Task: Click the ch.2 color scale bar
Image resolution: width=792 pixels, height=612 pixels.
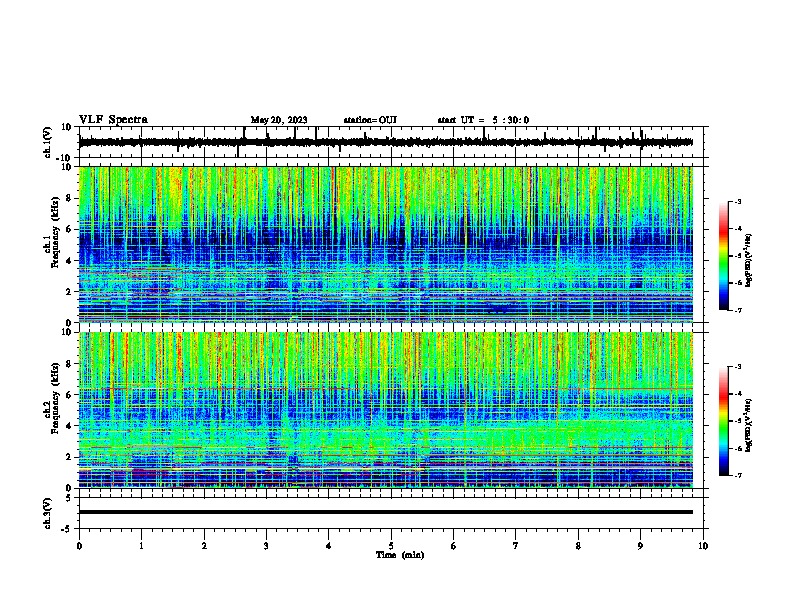Action: tap(724, 421)
